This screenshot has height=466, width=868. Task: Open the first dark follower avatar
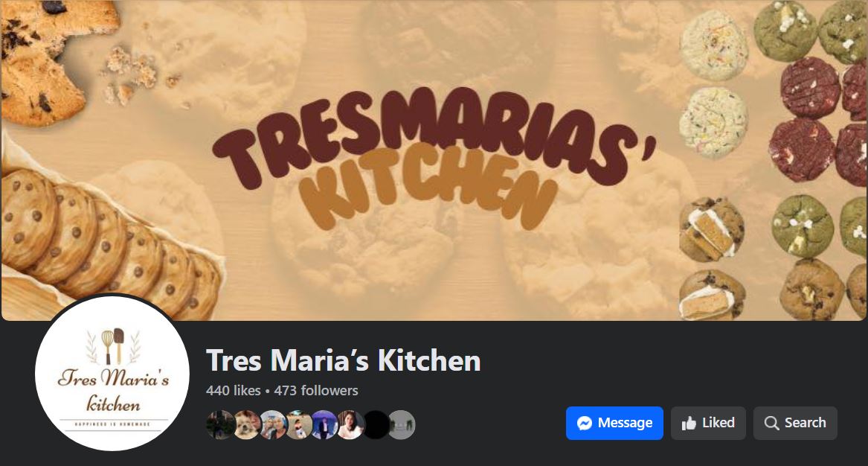click(220, 425)
